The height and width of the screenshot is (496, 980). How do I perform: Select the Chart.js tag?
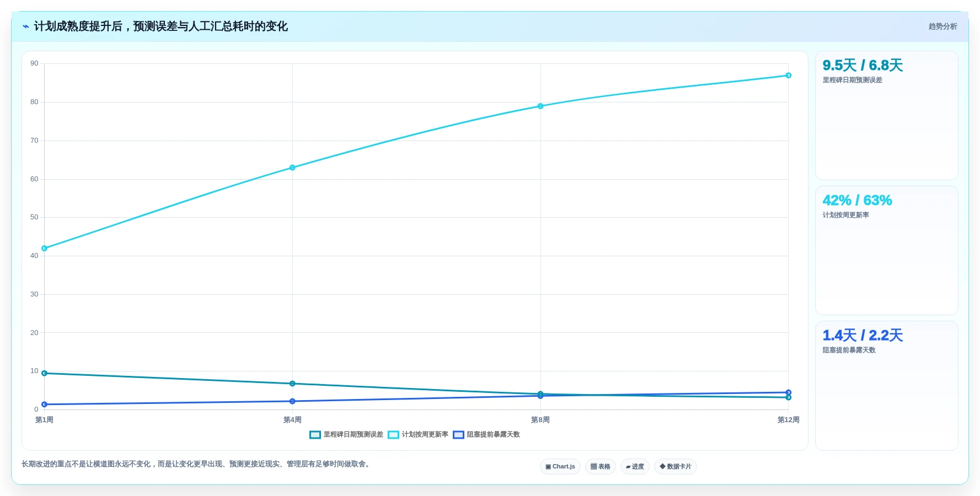(560, 466)
